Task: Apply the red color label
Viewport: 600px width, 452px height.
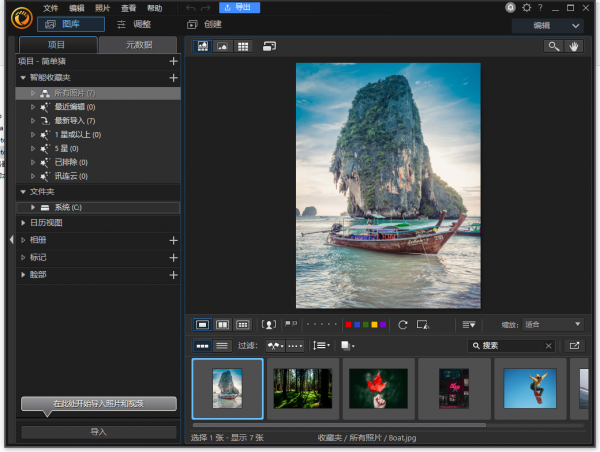Action: (347, 324)
